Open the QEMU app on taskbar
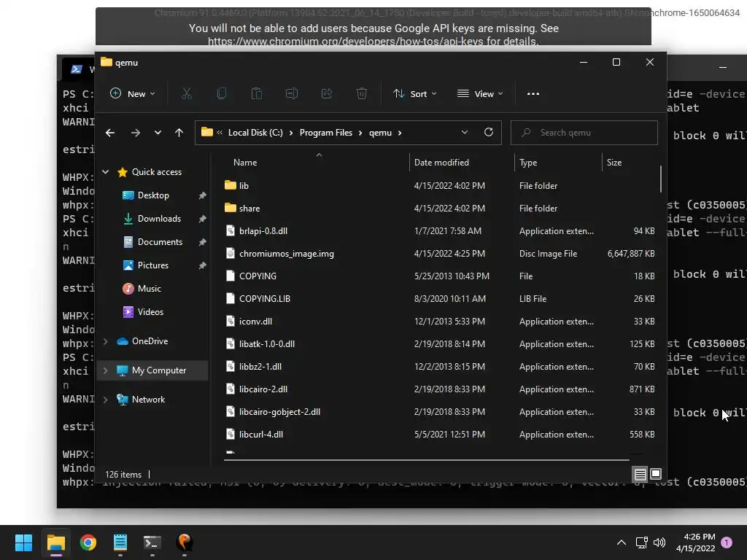This screenshot has height=560, width=747. coord(185,542)
